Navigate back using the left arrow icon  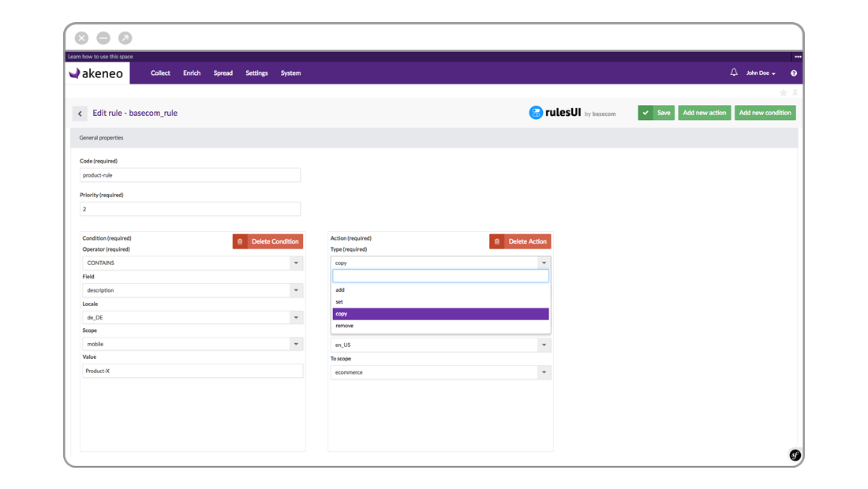click(80, 113)
